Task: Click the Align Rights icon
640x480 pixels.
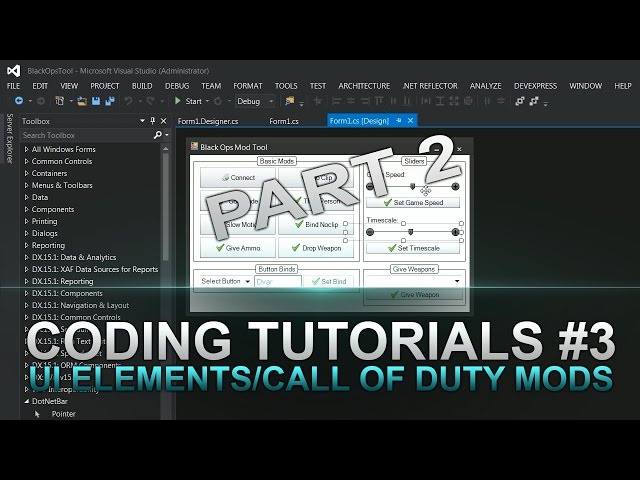Action: (x=365, y=101)
